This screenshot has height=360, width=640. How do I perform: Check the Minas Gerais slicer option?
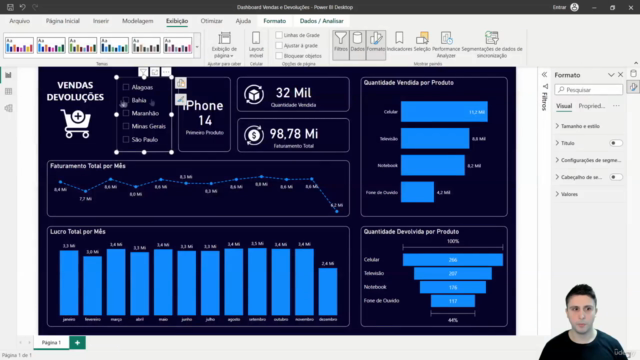(126, 126)
